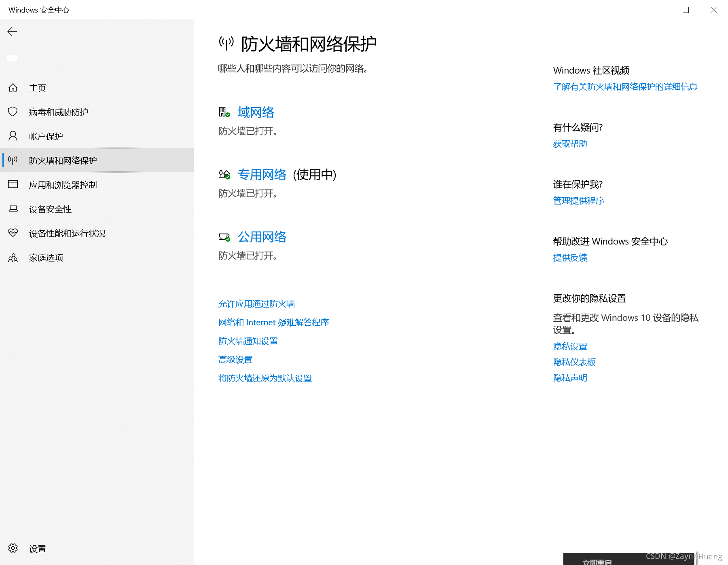
Task: Minimize the Windows 安全中心 window
Action: pyautogui.click(x=658, y=10)
